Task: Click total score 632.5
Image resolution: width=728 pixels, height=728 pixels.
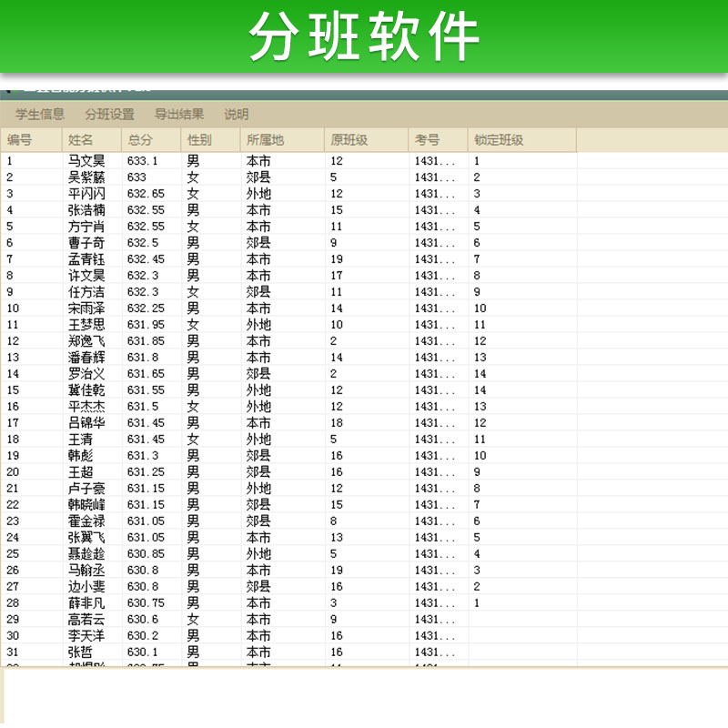Action: [143, 243]
